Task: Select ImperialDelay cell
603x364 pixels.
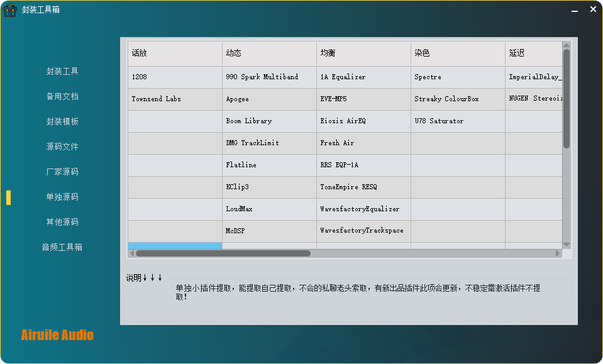Action: pyautogui.click(x=534, y=77)
